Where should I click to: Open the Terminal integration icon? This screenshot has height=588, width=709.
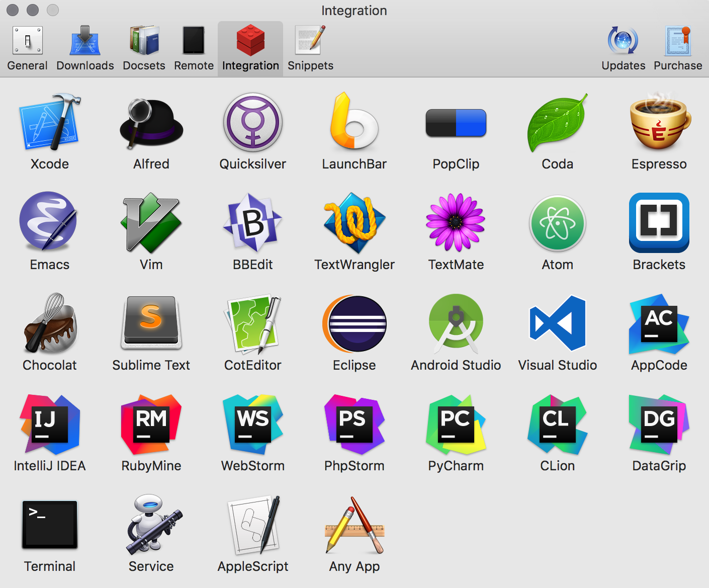[x=49, y=525]
